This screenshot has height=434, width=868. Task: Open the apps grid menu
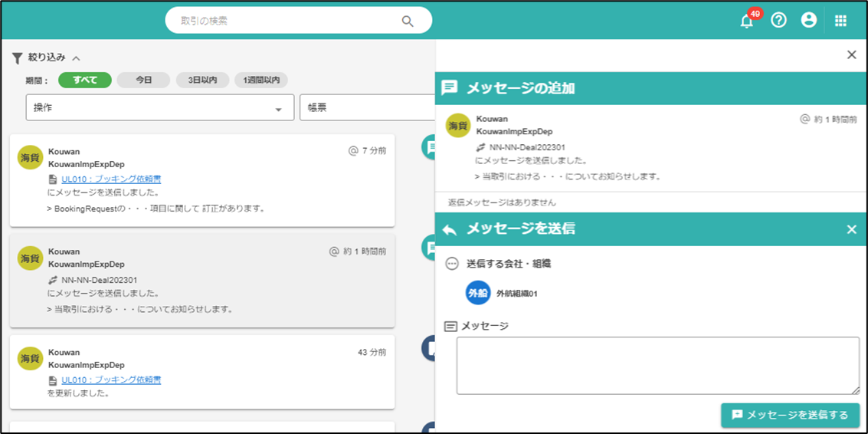[x=840, y=21]
